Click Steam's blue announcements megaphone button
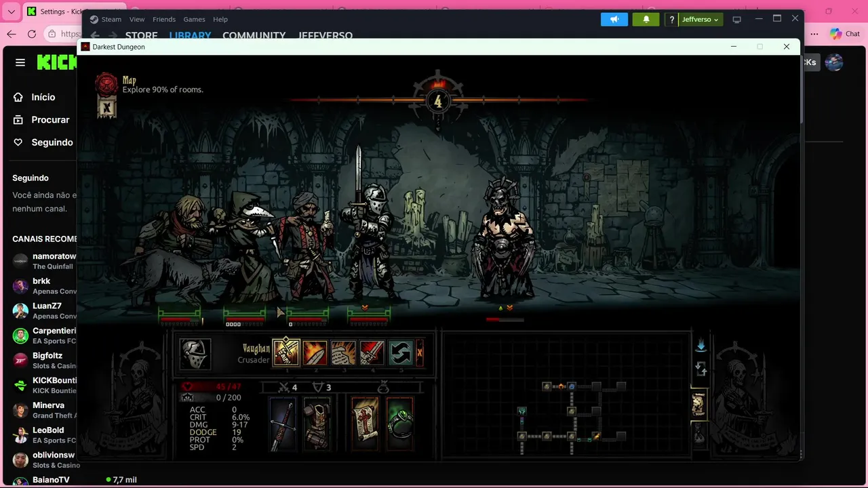This screenshot has width=868, height=488. pos(614,19)
